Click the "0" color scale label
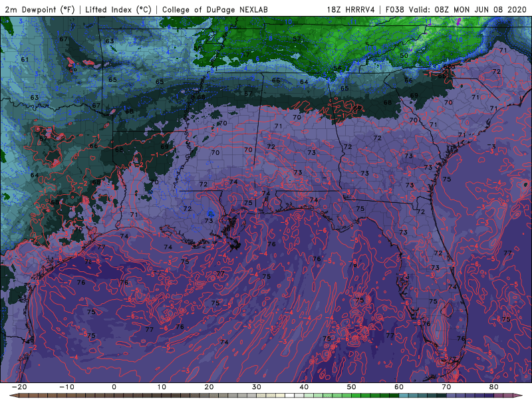 [114, 387]
